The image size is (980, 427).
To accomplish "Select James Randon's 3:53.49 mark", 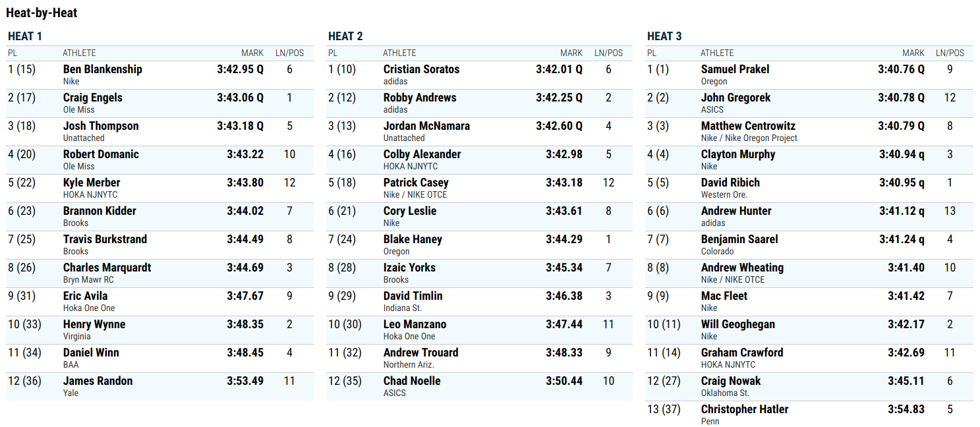I will point(245,381).
